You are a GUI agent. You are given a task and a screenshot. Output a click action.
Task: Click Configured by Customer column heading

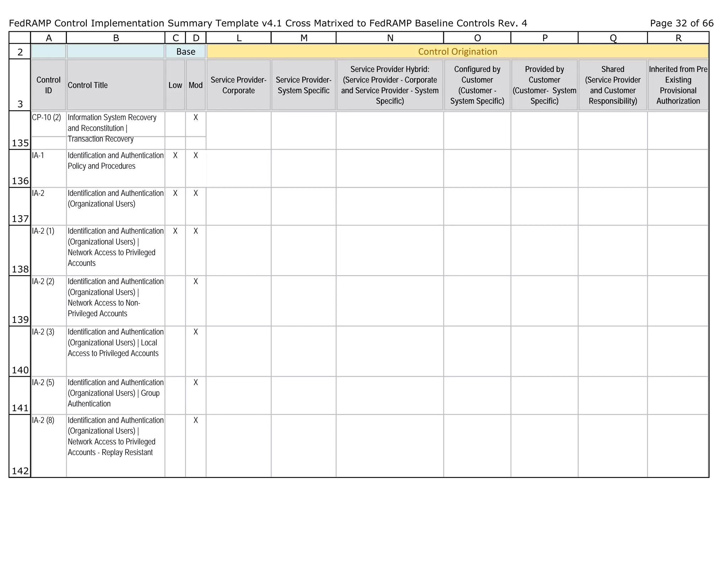click(x=477, y=85)
